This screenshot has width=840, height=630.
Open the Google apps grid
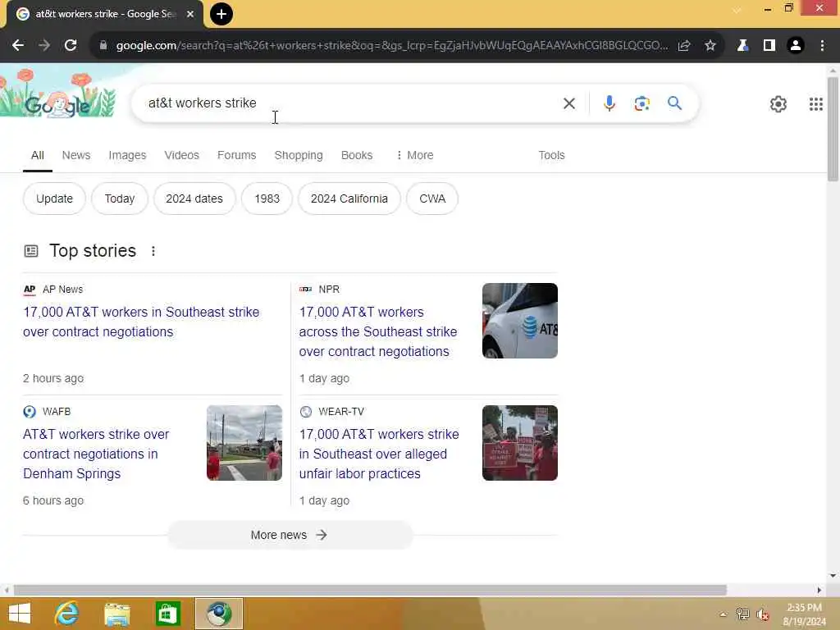(x=816, y=104)
